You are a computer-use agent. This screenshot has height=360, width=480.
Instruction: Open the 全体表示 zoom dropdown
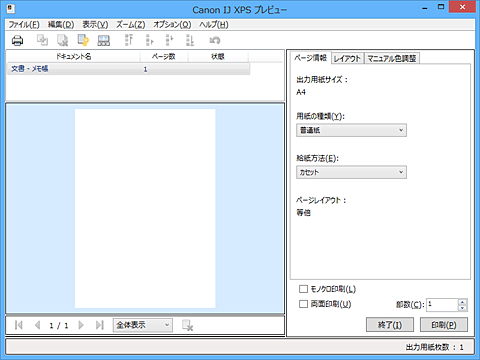pyautogui.click(x=143, y=325)
